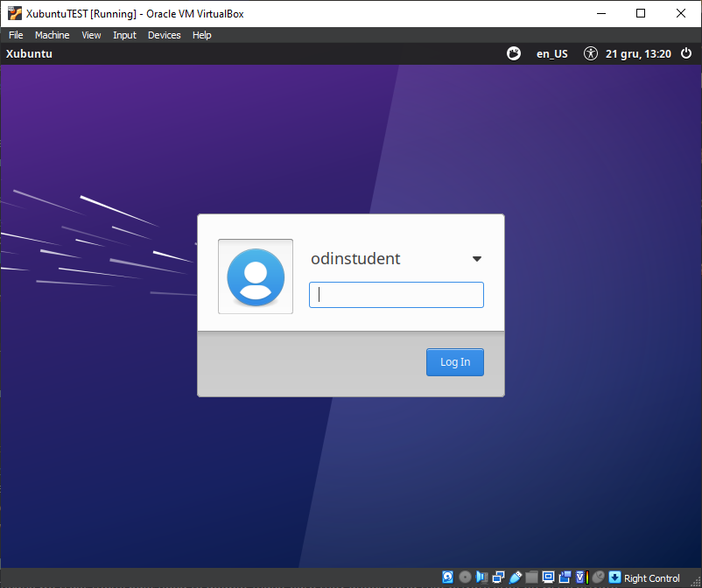Click the keyboard capture arrow icon
Screen dimensions: 702x588
click(x=615, y=577)
